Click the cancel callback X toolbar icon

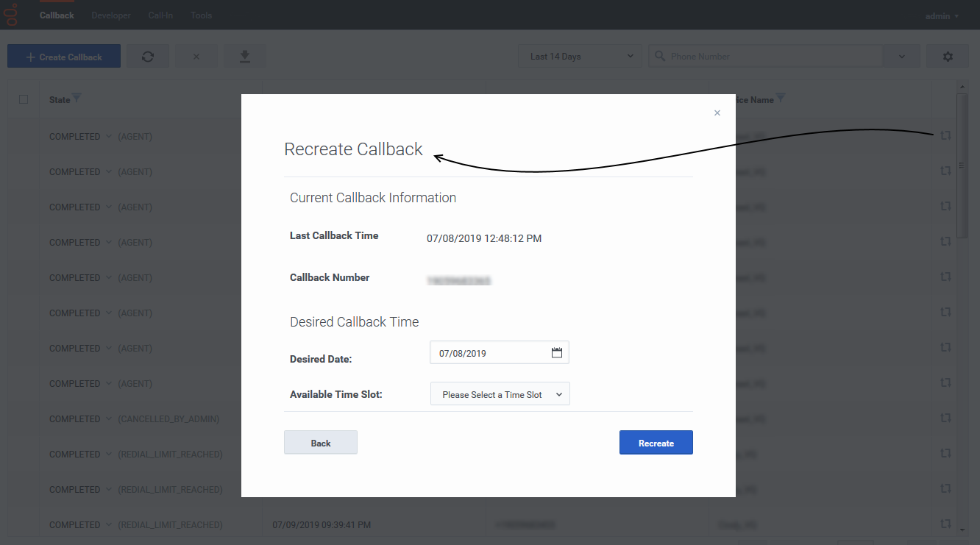[x=196, y=55]
